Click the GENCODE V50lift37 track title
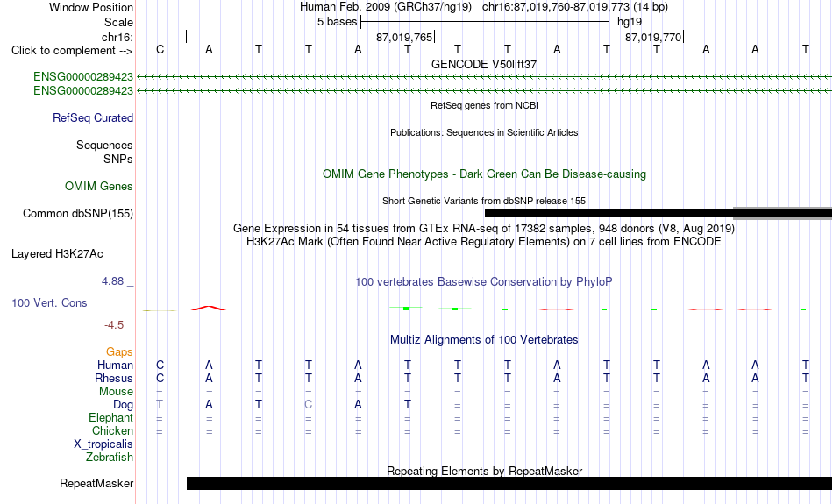 point(484,64)
